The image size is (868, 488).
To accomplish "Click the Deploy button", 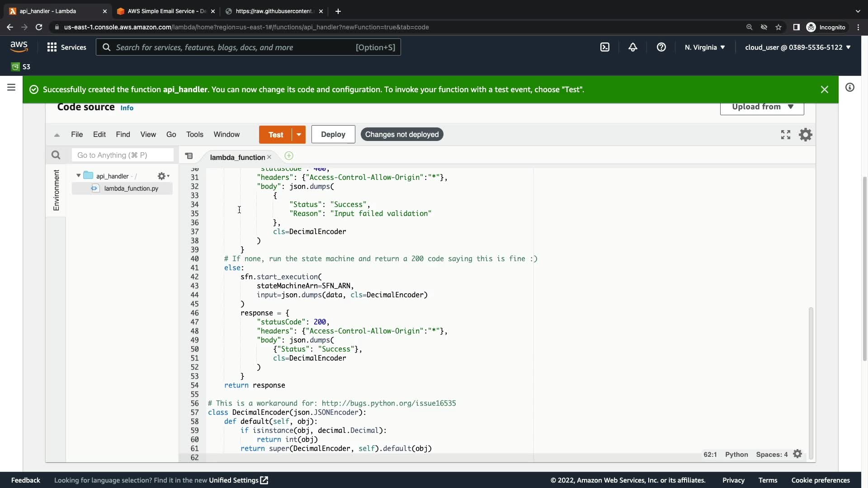I will [333, 135].
